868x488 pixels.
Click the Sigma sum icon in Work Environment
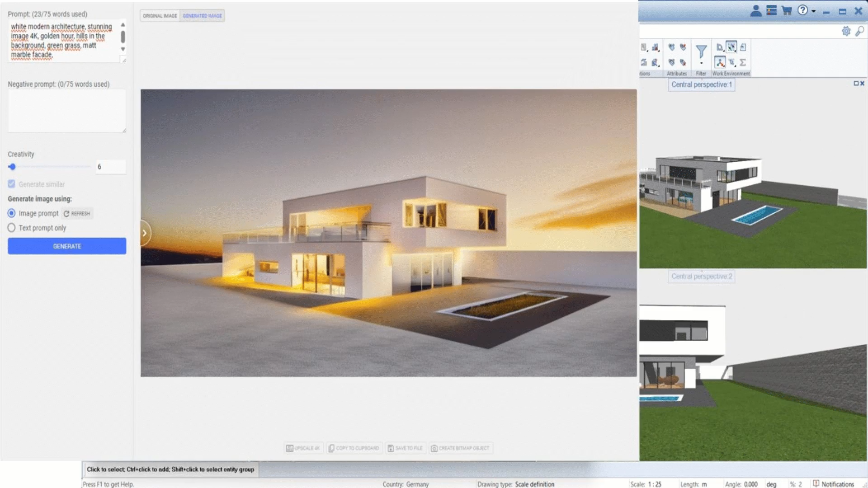pyautogui.click(x=743, y=62)
